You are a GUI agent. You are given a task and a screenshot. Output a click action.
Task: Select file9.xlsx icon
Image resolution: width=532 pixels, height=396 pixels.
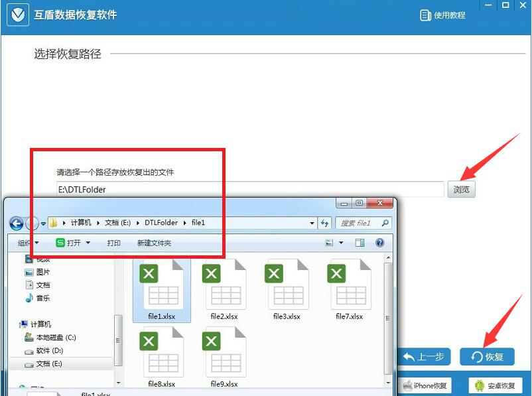click(224, 357)
